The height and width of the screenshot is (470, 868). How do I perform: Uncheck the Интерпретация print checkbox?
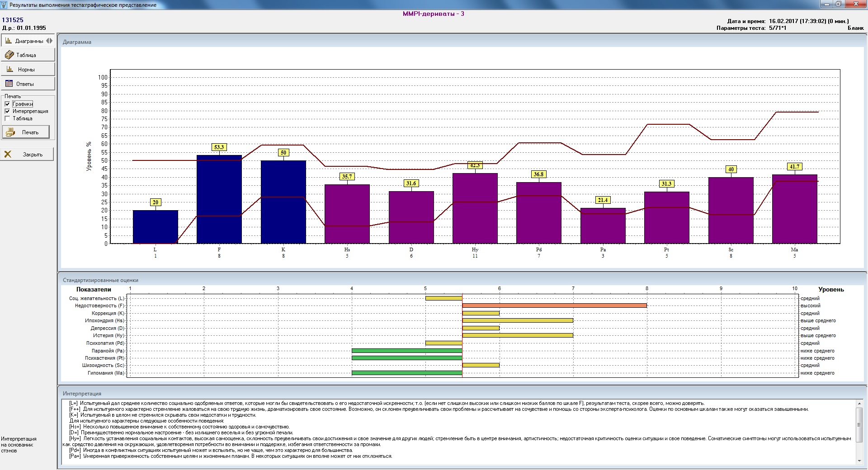(x=7, y=111)
